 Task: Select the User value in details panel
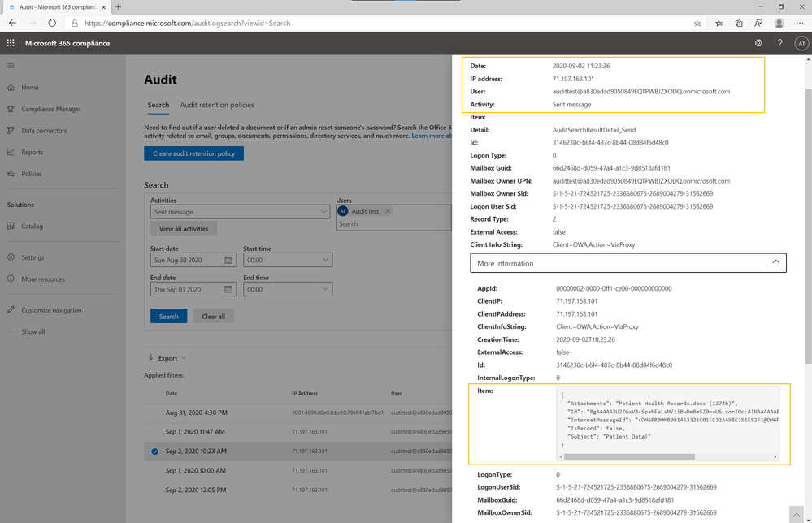click(x=641, y=92)
